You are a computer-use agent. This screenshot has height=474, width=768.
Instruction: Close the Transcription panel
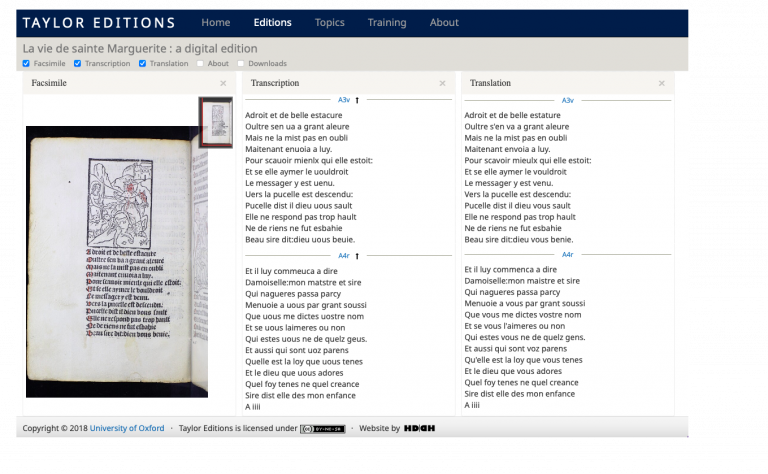click(x=442, y=83)
